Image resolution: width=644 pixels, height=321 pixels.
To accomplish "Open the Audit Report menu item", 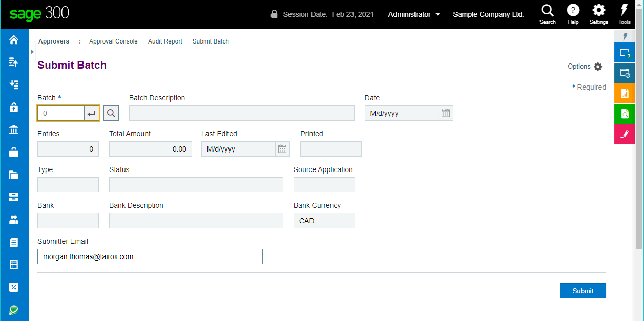I will click(165, 41).
